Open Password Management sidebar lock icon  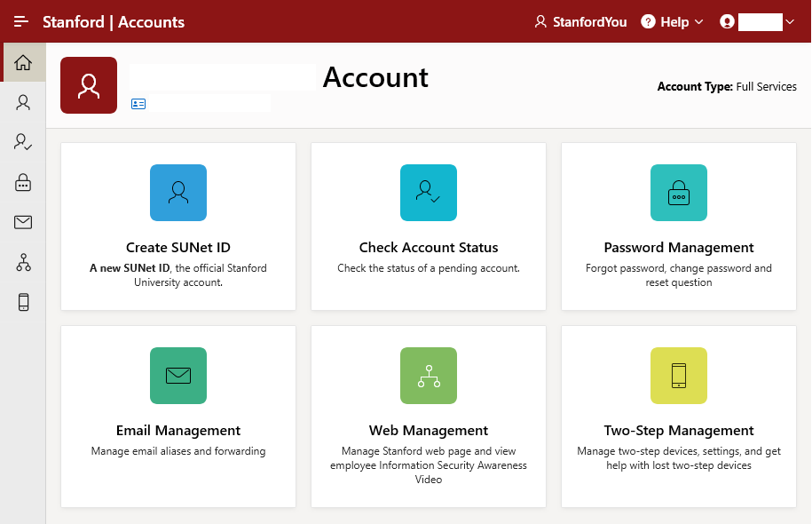tap(23, 182)
